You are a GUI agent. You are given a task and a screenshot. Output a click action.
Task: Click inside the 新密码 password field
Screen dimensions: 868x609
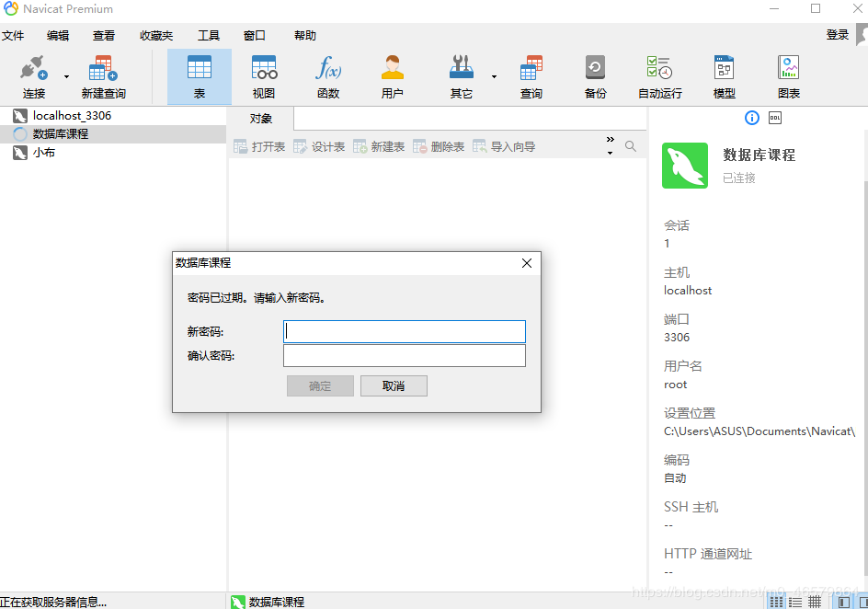point(405,330)
